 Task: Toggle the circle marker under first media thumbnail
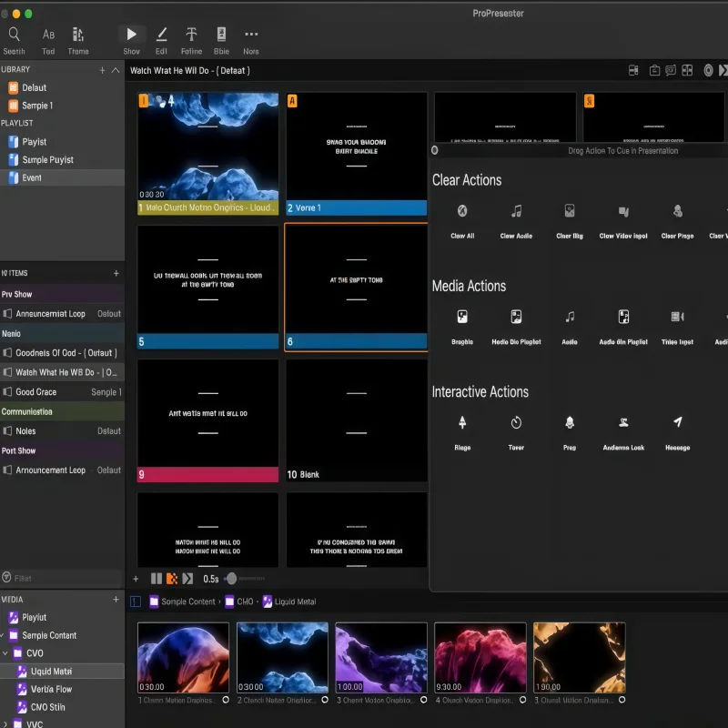pos(226,700)
